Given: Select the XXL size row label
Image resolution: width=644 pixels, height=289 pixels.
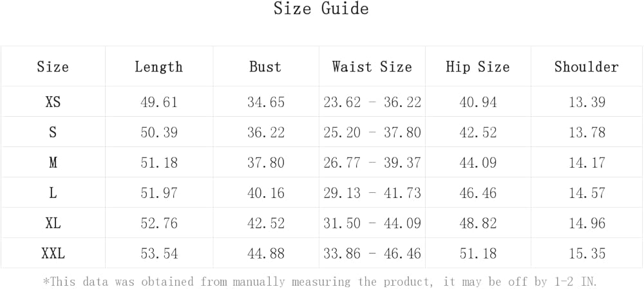Looking at the screenshot, I should 53,254.
